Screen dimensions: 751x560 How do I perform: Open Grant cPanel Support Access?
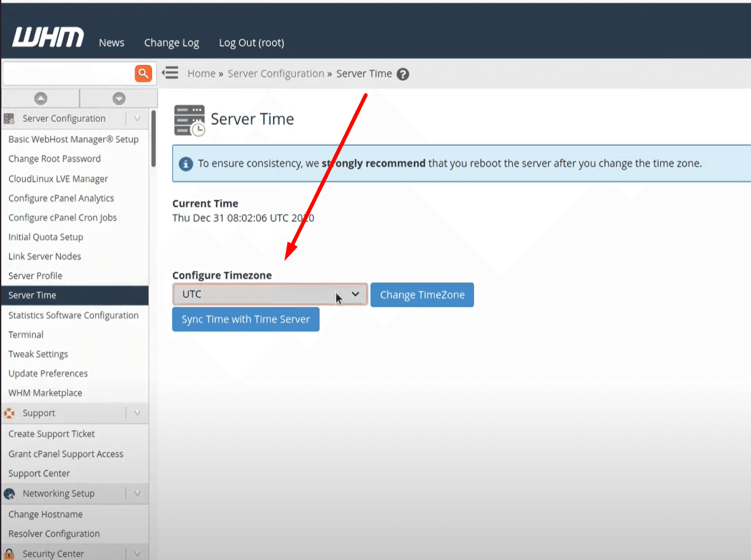point(66,454)
